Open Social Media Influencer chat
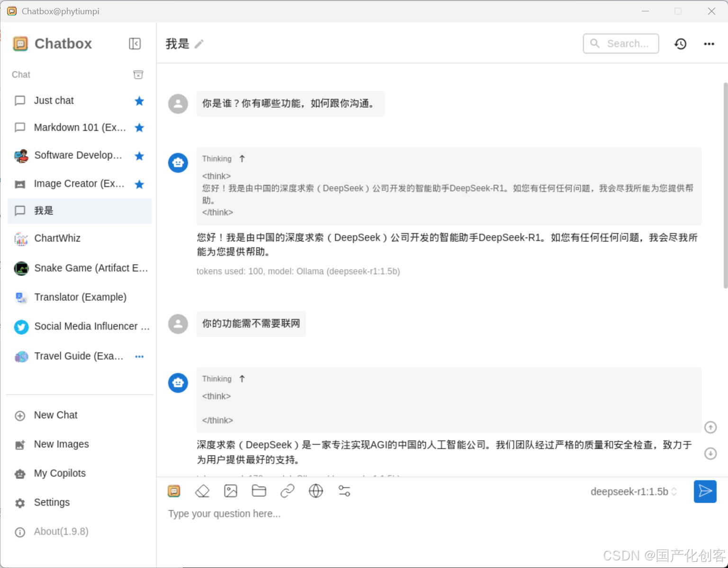 click(x=80, y=327)
